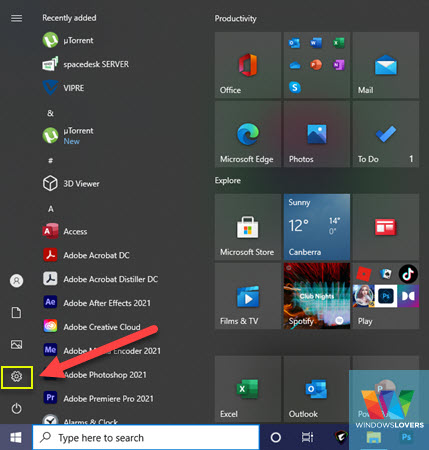
Task: Click the Power button icon
Action: point(16,408)
